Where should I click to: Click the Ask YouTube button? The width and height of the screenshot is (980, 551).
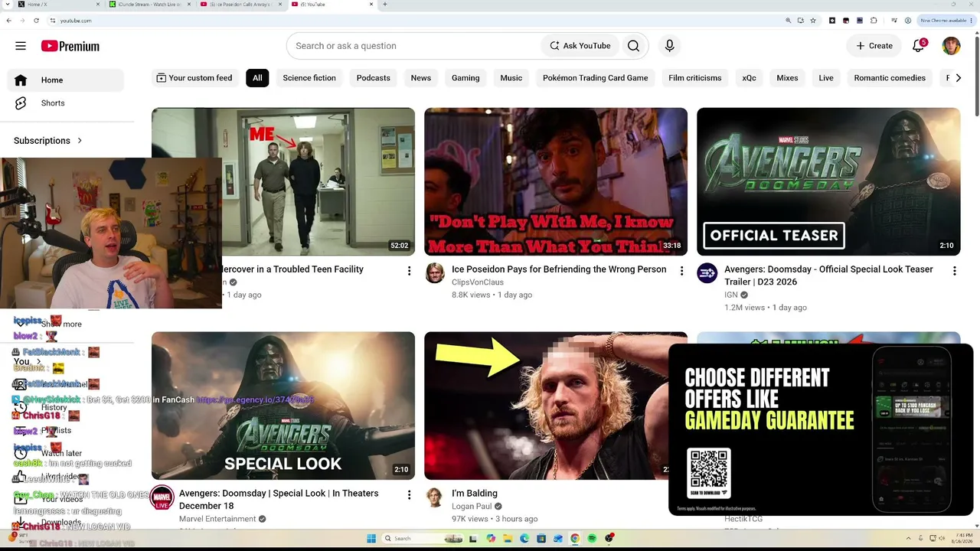[580, 46]
